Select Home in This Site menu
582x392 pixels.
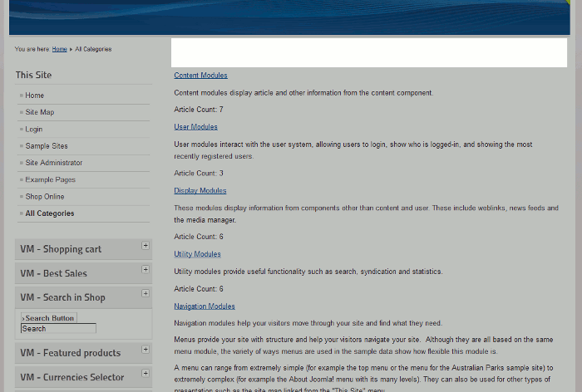click(x=35, y=96)
